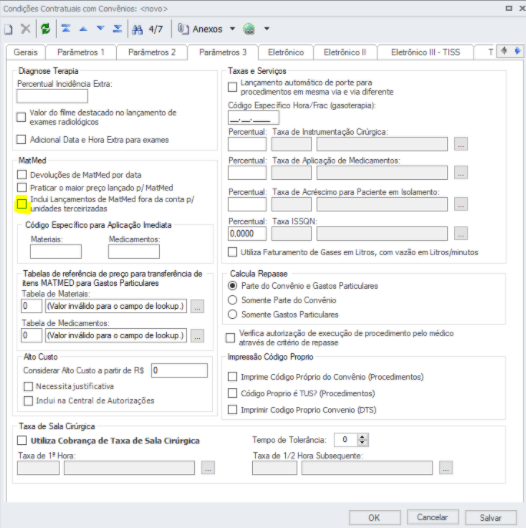526x528 pixels.
Task: Tick Inclui Lançamentos de MatMed fora da conta
Action: click(22, 204)
